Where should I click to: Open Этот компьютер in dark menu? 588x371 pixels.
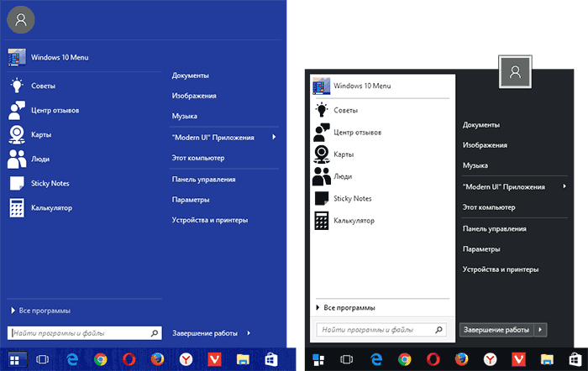[x=489, y=207]
